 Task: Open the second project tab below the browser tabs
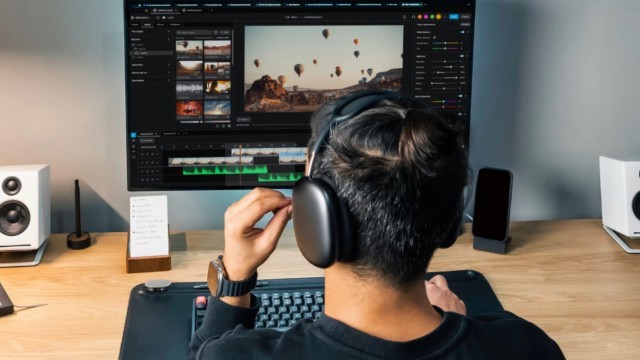click(193, 10)
